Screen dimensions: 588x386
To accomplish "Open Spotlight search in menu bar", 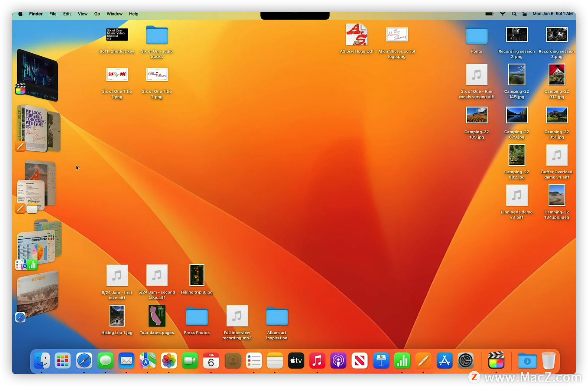I will (x=514, y=14).
